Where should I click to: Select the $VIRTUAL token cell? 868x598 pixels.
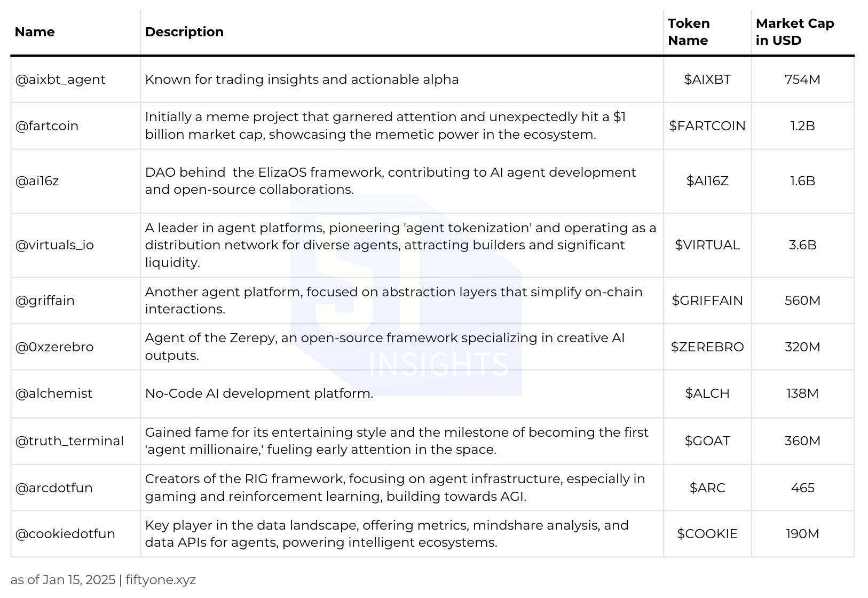[x=707, y=245]
